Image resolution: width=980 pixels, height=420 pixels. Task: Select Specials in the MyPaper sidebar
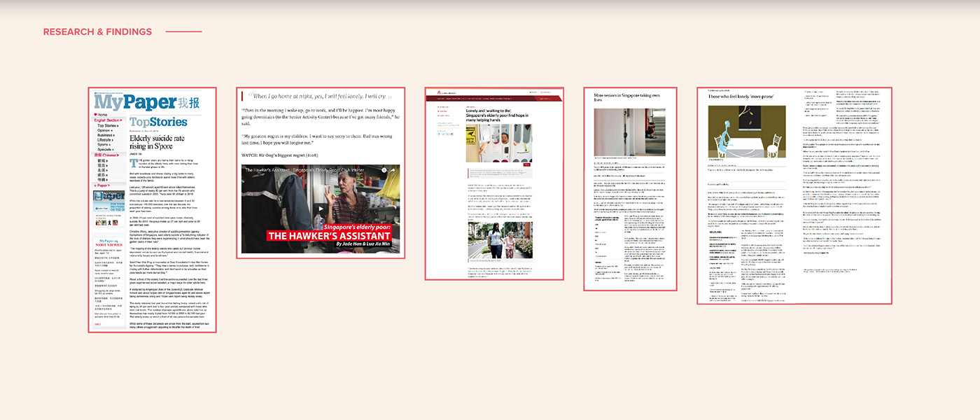coord(106,150)
